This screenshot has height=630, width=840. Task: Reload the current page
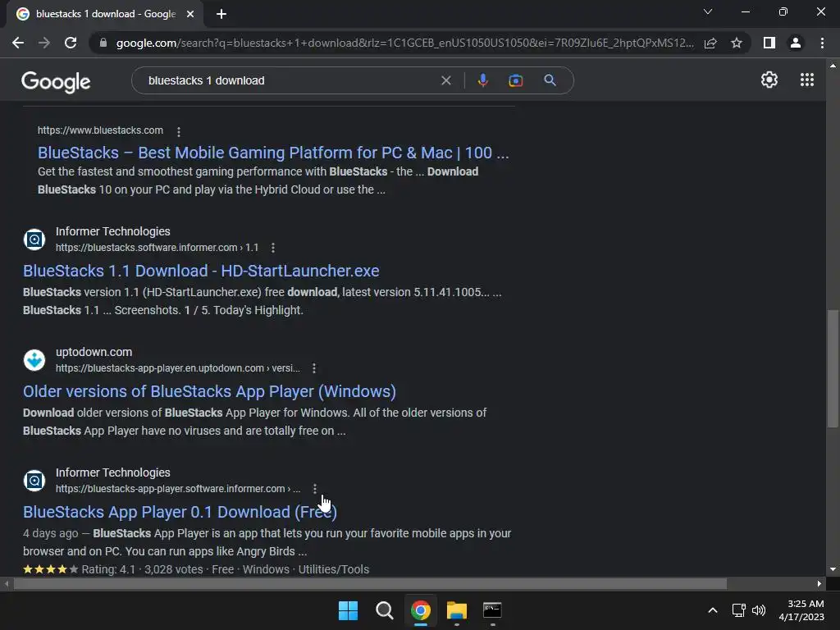tap(71, 43)
